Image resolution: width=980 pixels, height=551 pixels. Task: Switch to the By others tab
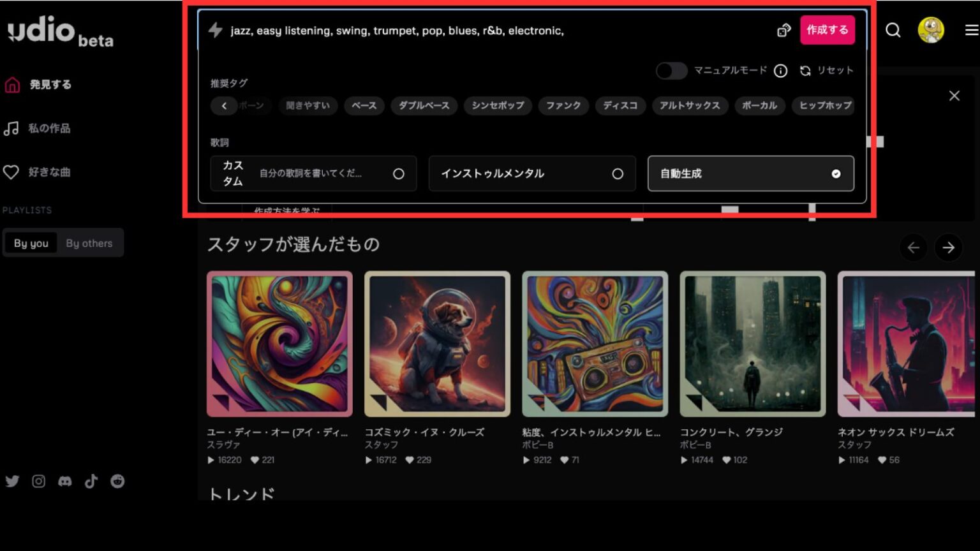[x=89, y=242]
